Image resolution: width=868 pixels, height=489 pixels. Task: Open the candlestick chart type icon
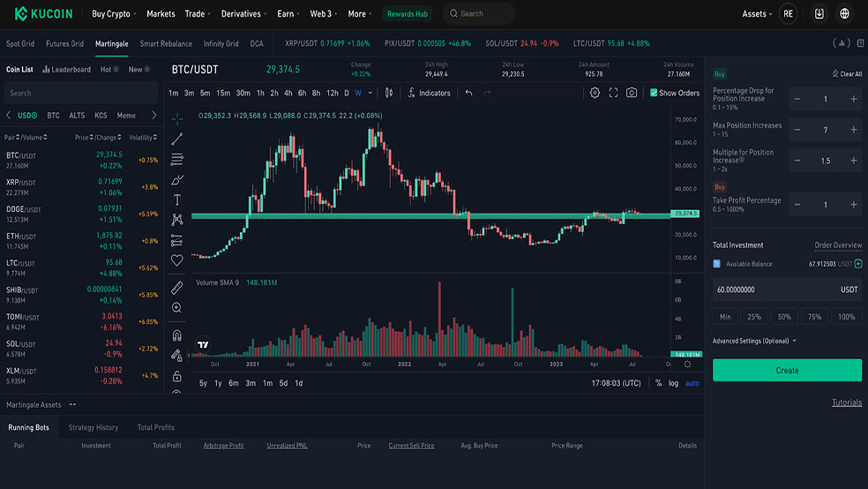(389, 93)
